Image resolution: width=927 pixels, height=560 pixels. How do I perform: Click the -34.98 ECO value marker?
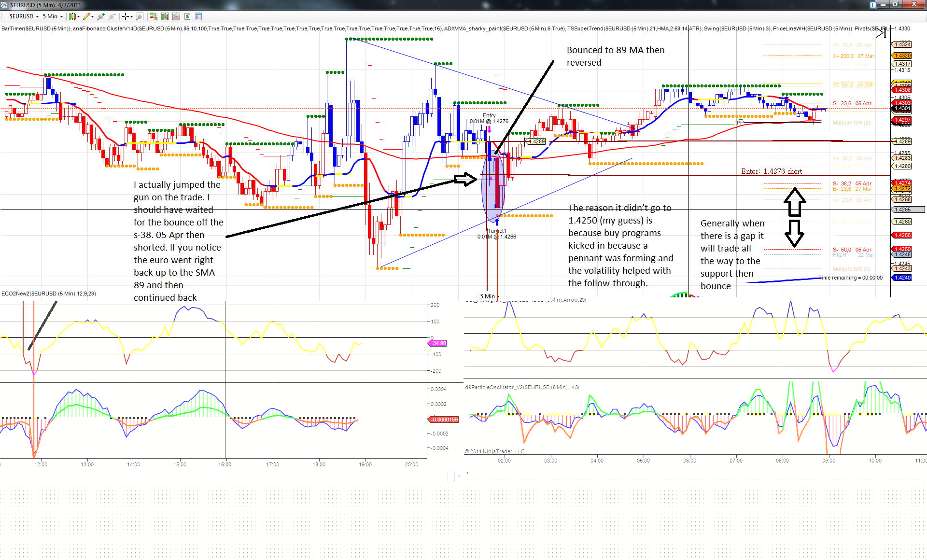tap(437, 343)
